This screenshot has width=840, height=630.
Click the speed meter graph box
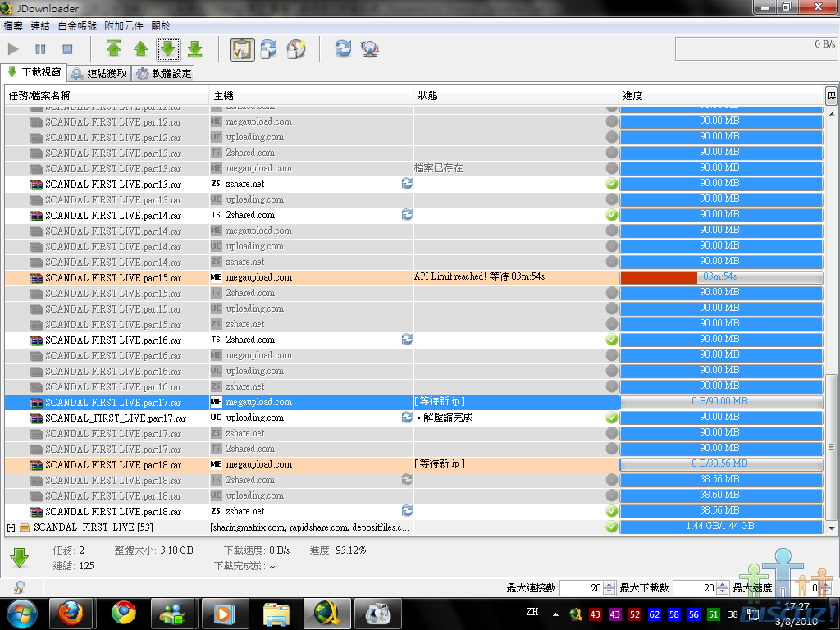[756, 48]
